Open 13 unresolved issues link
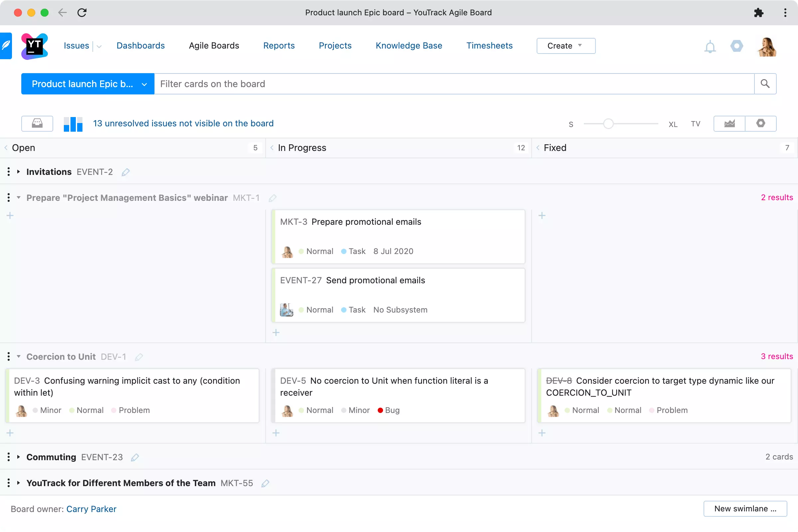798x532 pixels. coord(183,123)
